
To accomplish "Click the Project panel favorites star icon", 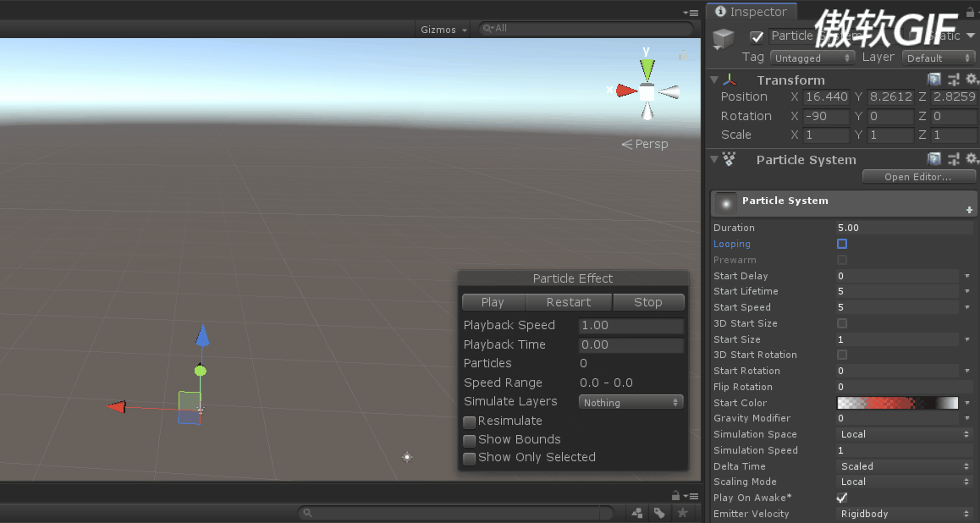I will click(682, 512).
